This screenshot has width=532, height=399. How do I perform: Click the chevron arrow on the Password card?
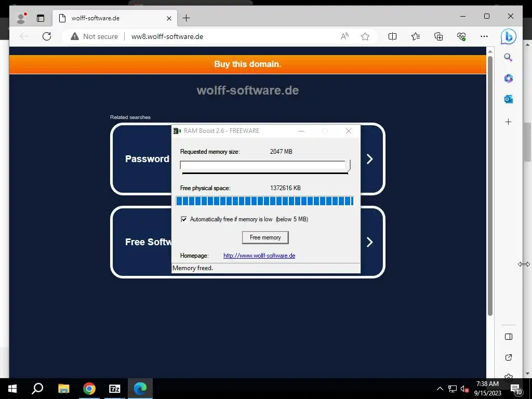click(x=369, y=159)
